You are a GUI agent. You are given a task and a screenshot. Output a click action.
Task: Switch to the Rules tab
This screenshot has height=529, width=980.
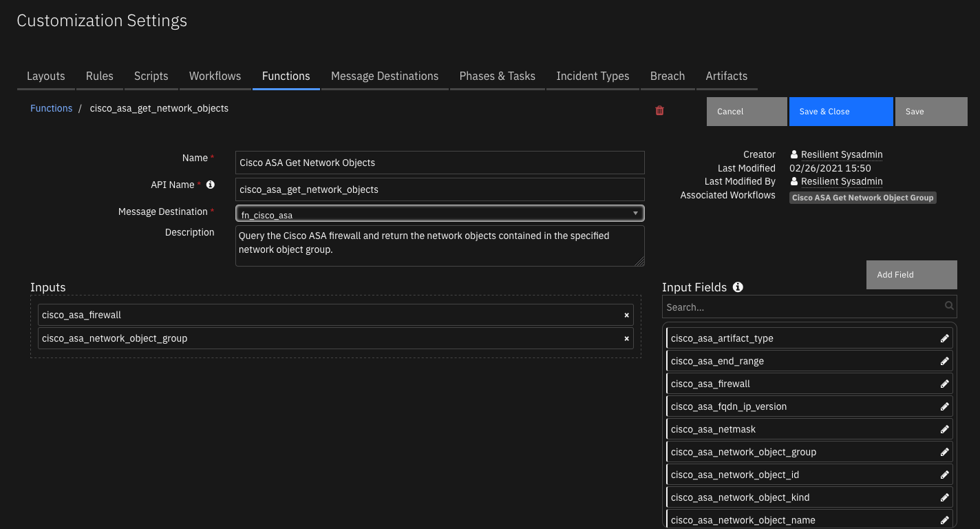[x=100, y=76]
